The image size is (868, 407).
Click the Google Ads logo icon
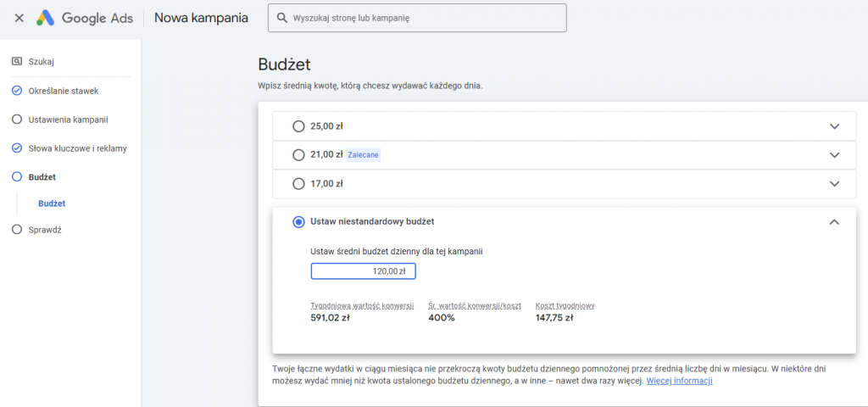(x=45, y=18)
